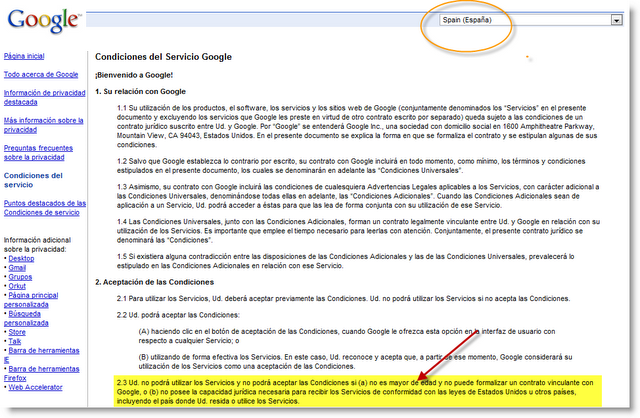Viewport: 640px width, 418px height.
Task: Open the Talk privacy link
Action: pyautogui.click(x=15, y=341)
